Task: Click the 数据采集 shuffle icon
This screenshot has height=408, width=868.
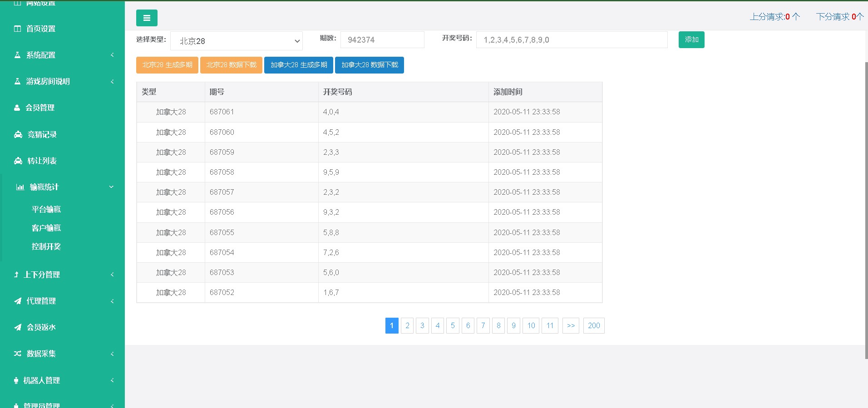Action: click(x=18, y=354)
